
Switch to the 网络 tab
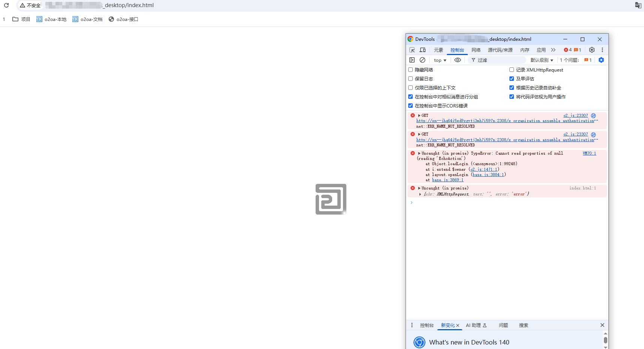[476, 50]
